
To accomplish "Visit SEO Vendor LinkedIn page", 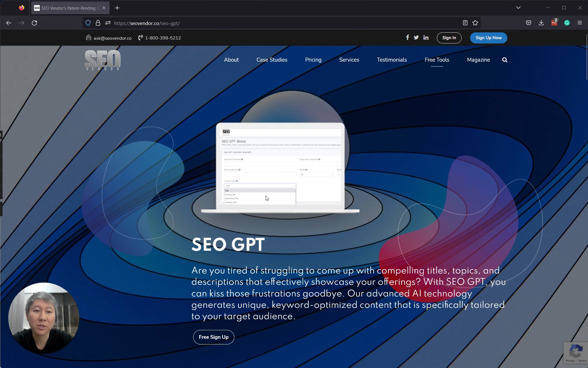I will point(426,37).
